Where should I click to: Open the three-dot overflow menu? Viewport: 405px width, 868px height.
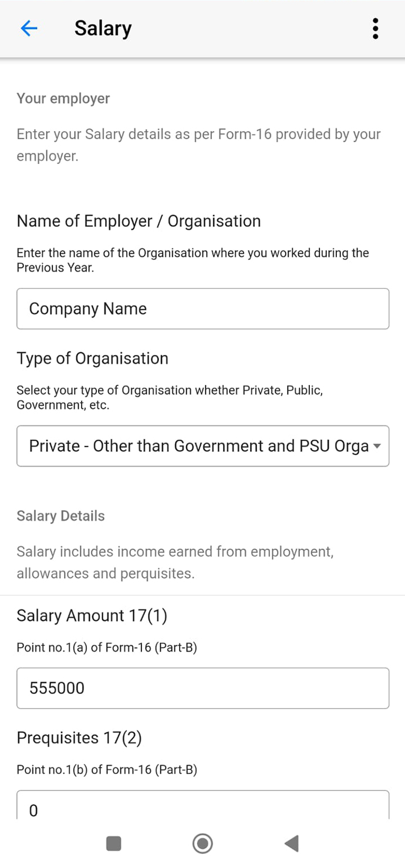(x=375, y=28)
